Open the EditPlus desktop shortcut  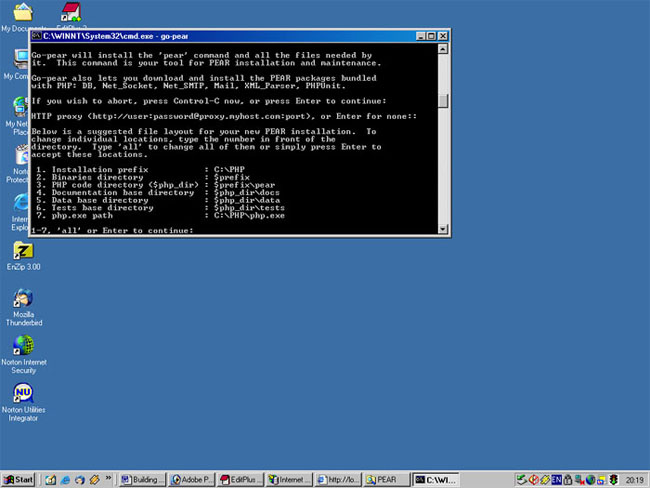coord(71,12)
